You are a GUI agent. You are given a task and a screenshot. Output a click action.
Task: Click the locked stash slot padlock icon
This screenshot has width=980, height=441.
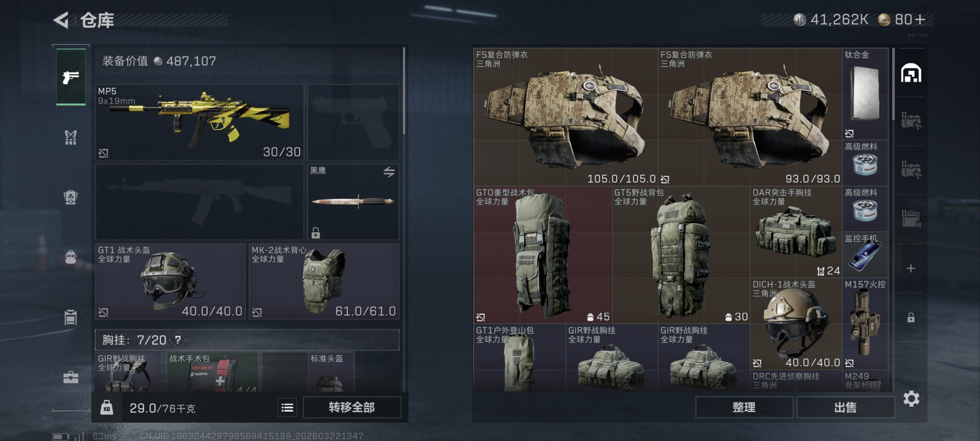[911, 318]
